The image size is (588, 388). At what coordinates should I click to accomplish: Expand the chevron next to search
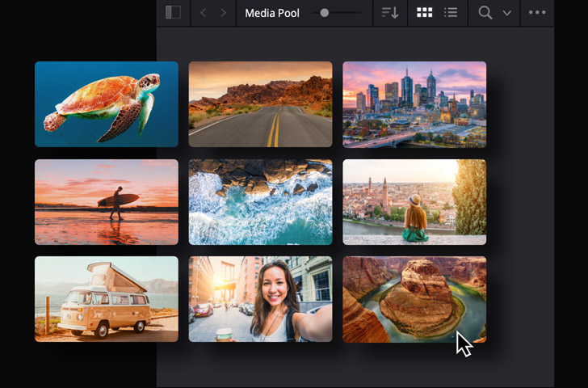click(x=507, y=13)
